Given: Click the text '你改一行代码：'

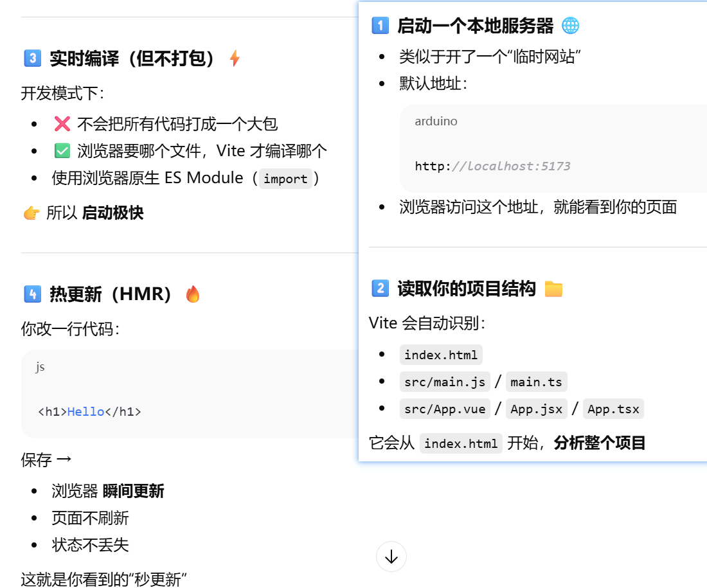Looking at the screenshot, I should pyautogui.click(x=70, y=329).
